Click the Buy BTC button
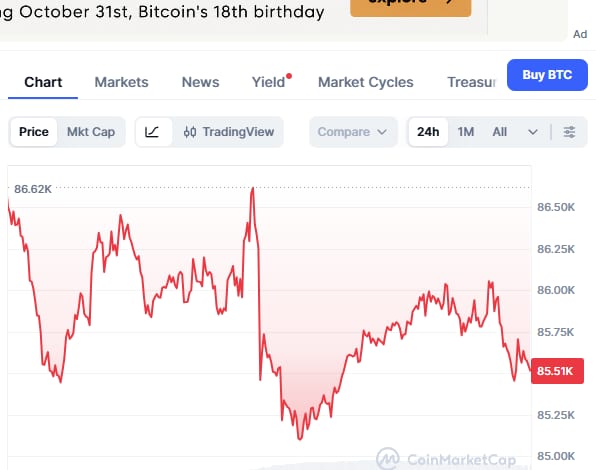 [x=547, y=75]
